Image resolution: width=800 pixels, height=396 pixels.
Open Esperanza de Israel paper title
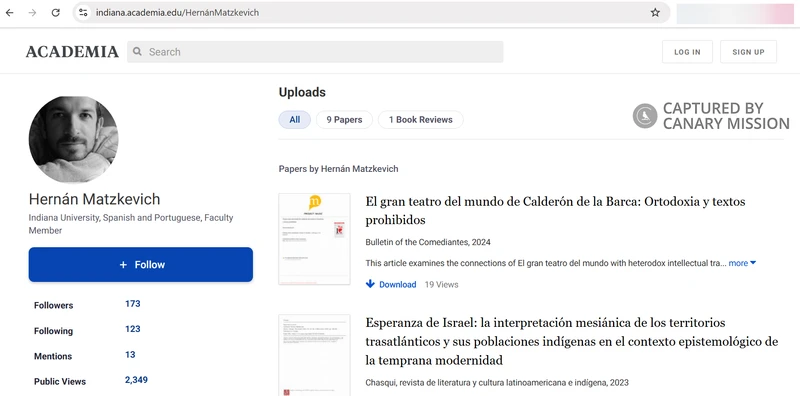tap(571, 341)
